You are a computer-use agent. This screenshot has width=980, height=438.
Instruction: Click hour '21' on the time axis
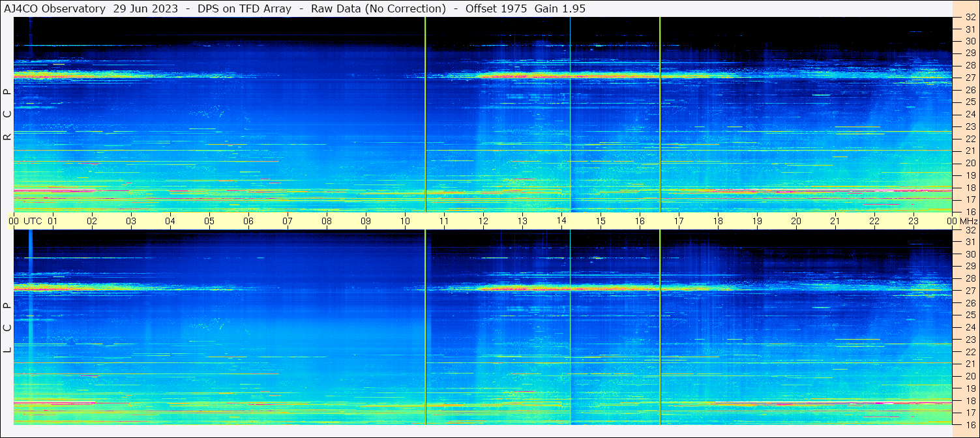(835, 221)
